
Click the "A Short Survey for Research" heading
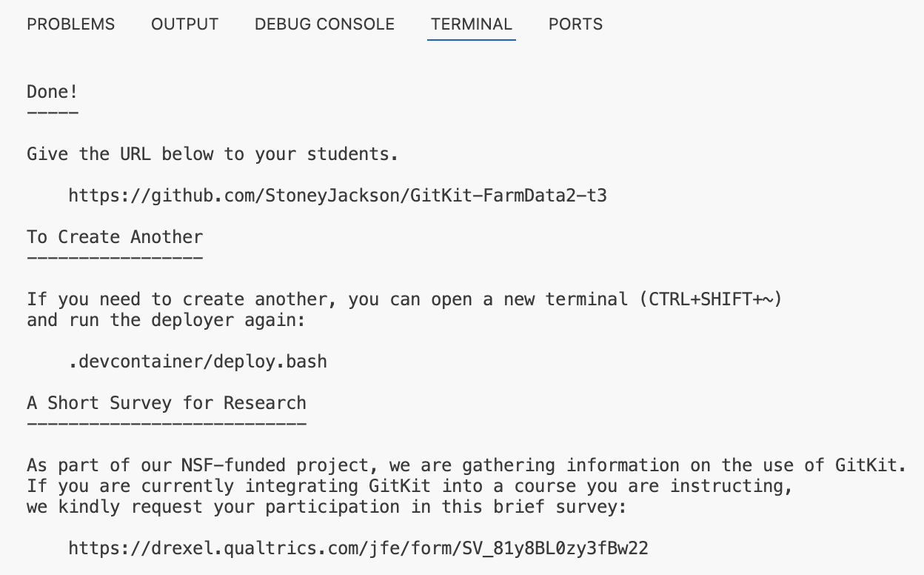(167, 404)
